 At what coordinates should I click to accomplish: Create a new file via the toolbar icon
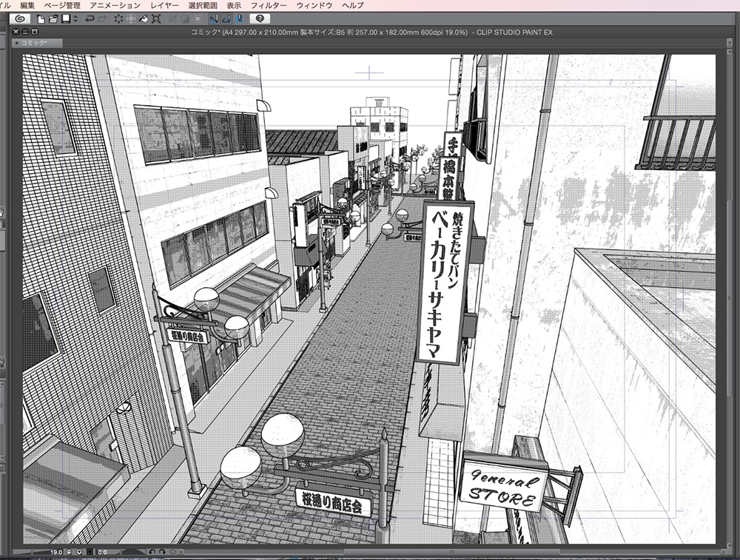[x=41, y=21]
